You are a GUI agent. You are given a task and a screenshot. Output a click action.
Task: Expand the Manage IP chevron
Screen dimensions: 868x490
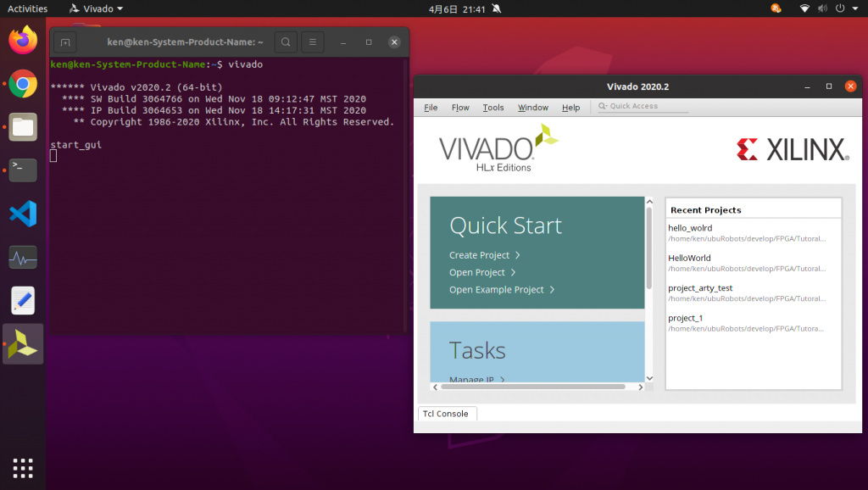(x=502, y=380)
